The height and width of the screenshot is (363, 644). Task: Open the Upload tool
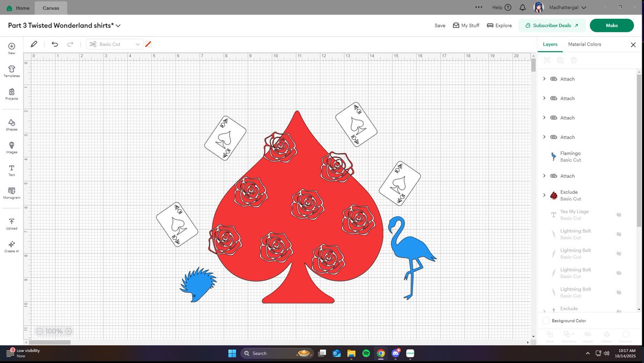pyautogui.click(x=11, y=224)
